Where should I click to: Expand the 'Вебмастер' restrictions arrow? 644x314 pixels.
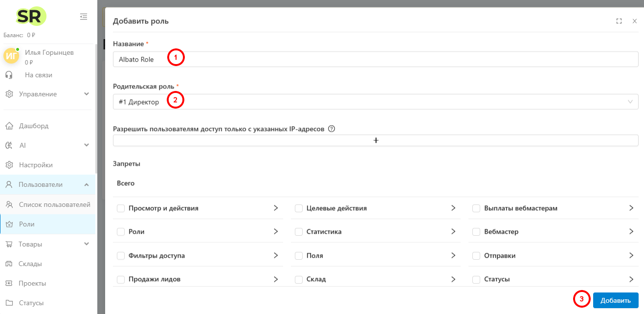tap(631, 232)
